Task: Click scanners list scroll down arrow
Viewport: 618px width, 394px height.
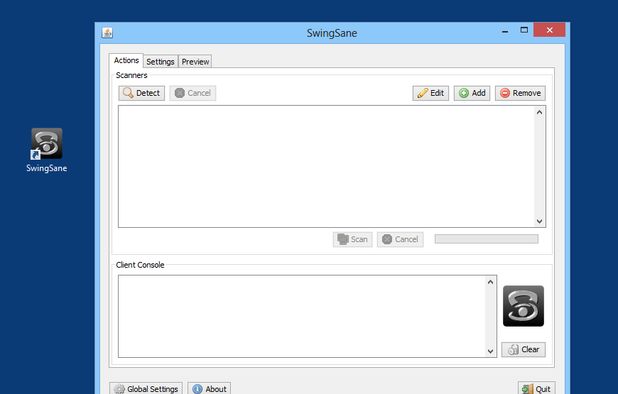Action: tap(540, 221)
